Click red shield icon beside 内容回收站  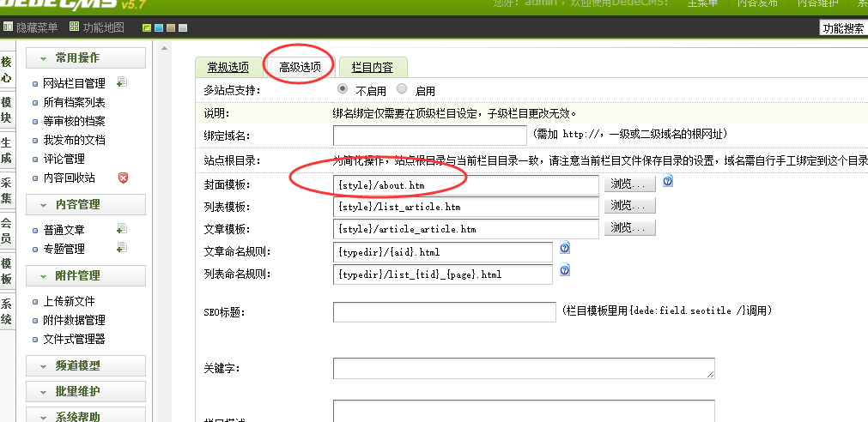pyautogui.click(x=124, y=178)
